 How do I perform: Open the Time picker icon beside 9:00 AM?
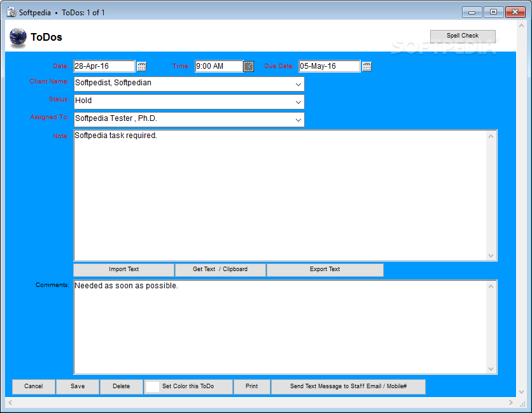tap(248, 66)
